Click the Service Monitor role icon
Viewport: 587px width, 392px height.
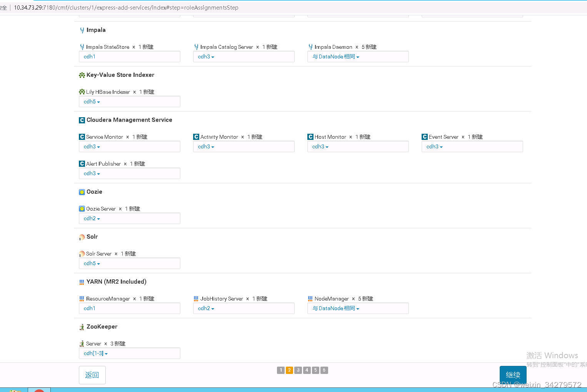82,137
